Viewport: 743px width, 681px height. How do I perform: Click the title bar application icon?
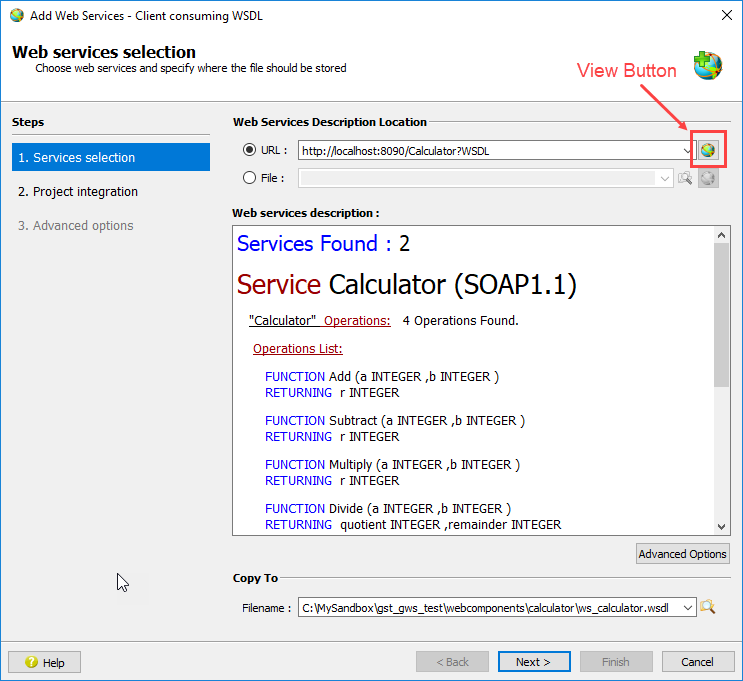coord(17,15)
